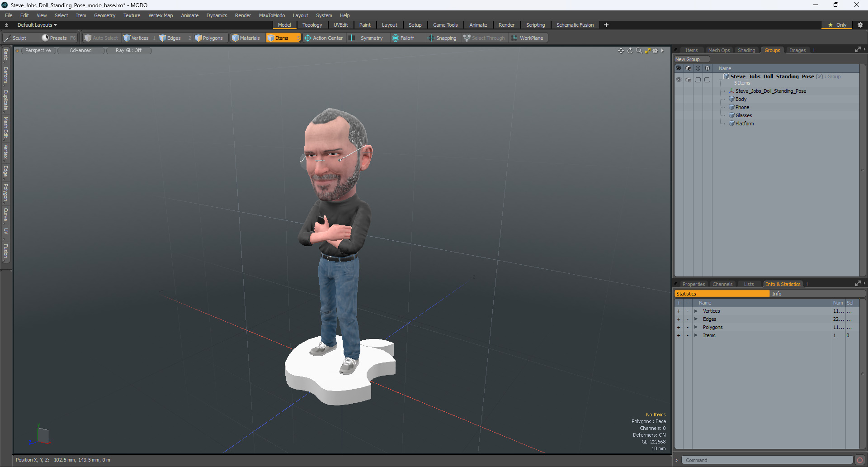The width and height of the screenshot is (868, 467).
Task: Switch to the Channels tab
Action: click(x=722, y=284)
